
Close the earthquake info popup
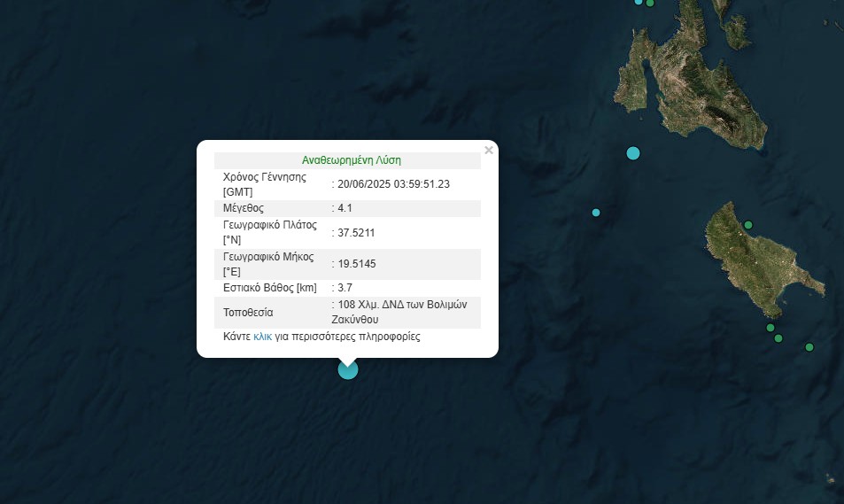[x=489, y=151]
